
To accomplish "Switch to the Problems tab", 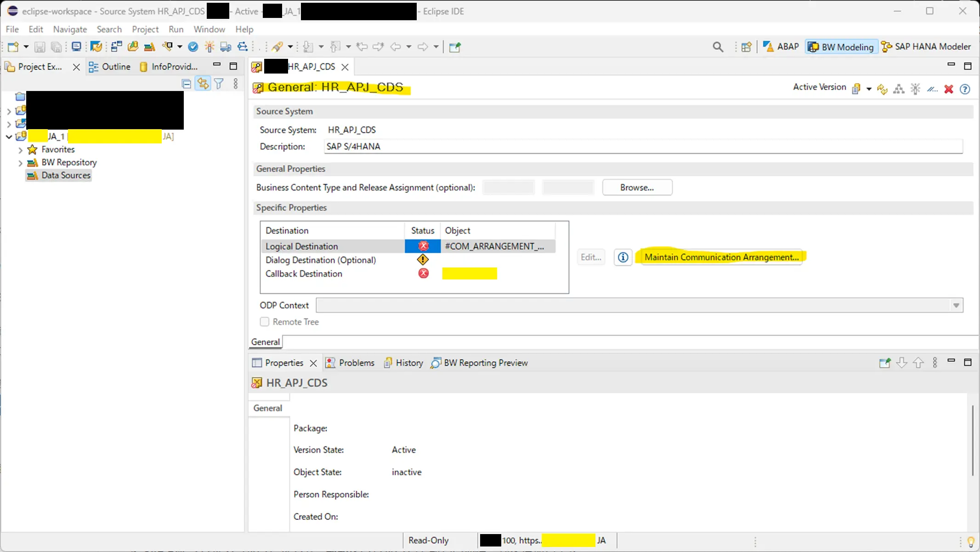I will pyautogui.click(x=350, y=363).
